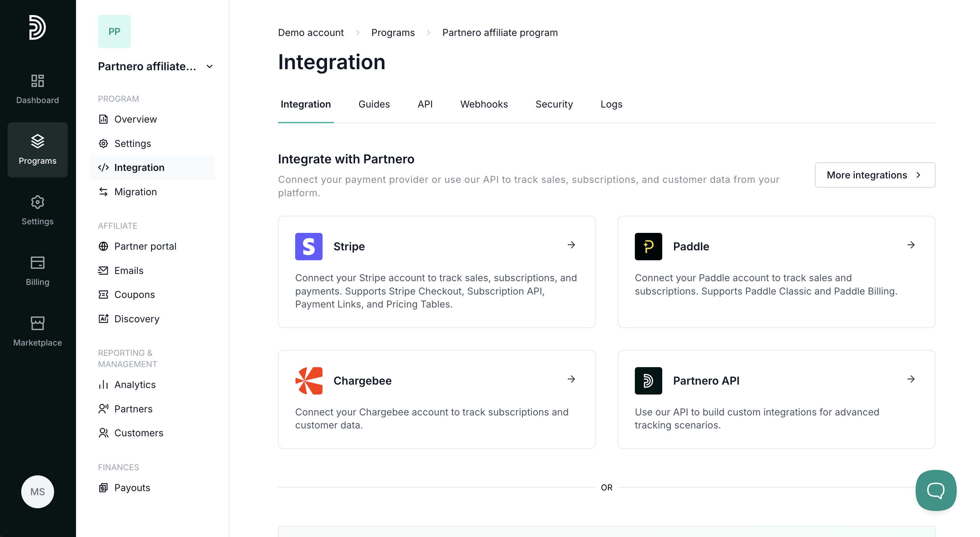Open Migration in the program menu
Viewport: 980px width, 537px height.
coord(136,192)
